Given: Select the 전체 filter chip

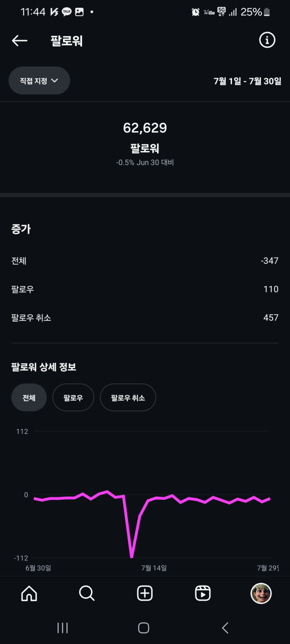Looking at the screenshot, I should (29, 398).
